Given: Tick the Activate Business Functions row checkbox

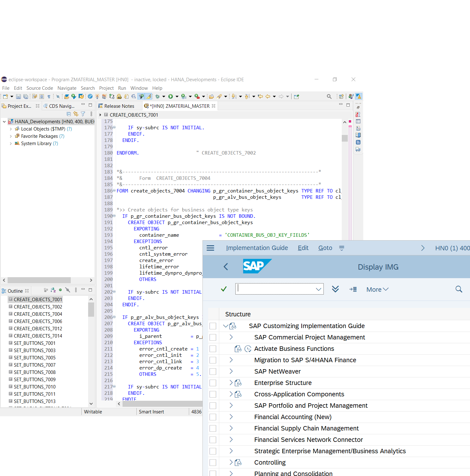Looking at the screenshot, I should (x=213, y=349).
